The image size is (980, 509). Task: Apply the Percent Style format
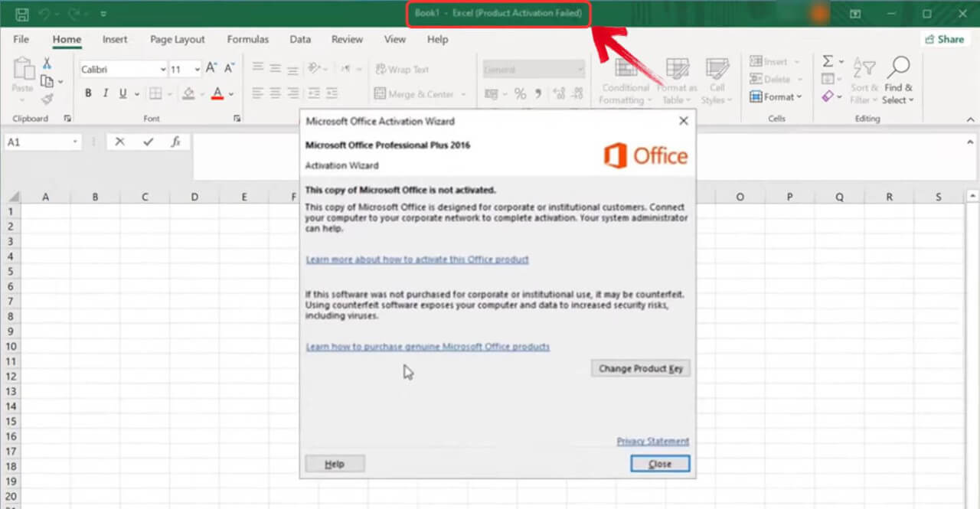coord(519,93)
